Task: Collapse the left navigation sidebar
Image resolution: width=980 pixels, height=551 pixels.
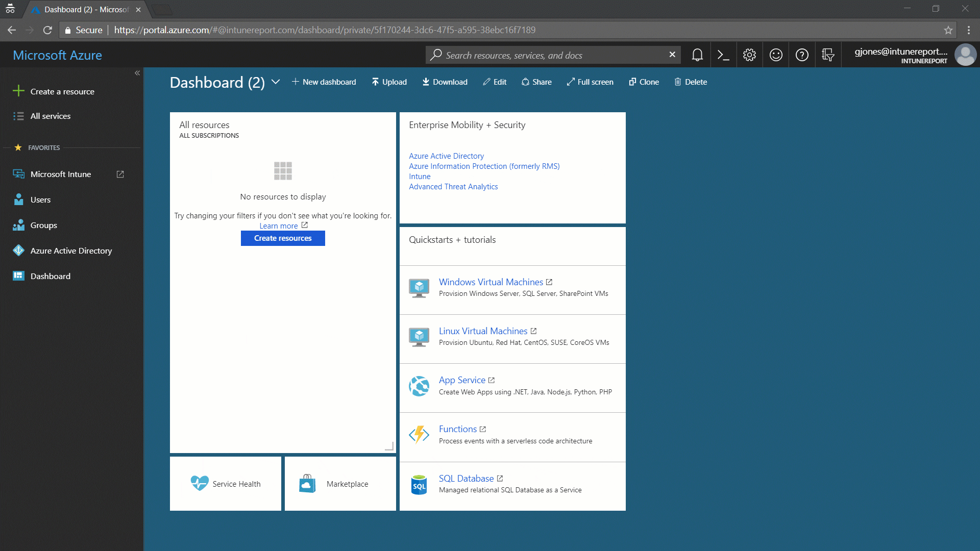Action: (x=137, y=73)
